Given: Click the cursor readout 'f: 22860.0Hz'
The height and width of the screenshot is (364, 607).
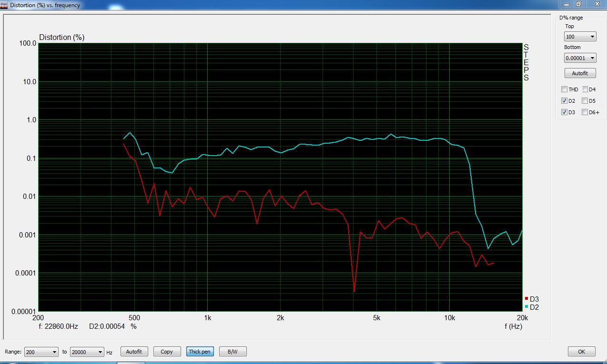Looking at the screenshot, I should click(58, 326).
